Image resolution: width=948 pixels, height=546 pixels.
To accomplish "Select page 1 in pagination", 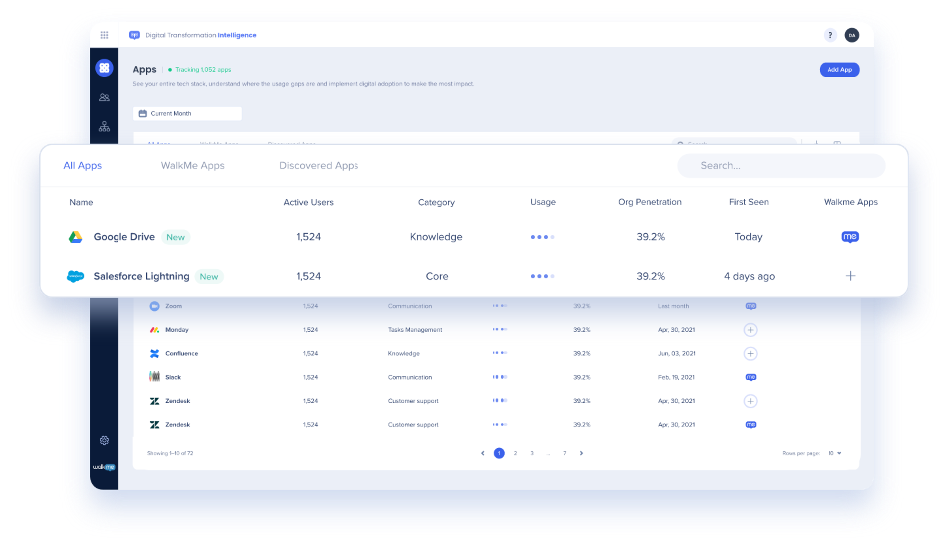I will [499, 453].
